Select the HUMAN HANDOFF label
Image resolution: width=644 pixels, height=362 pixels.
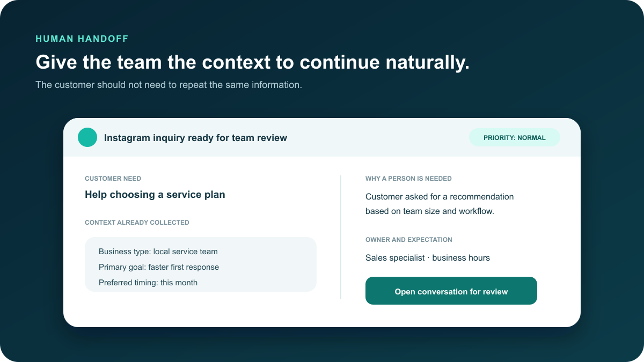(82, 39)
